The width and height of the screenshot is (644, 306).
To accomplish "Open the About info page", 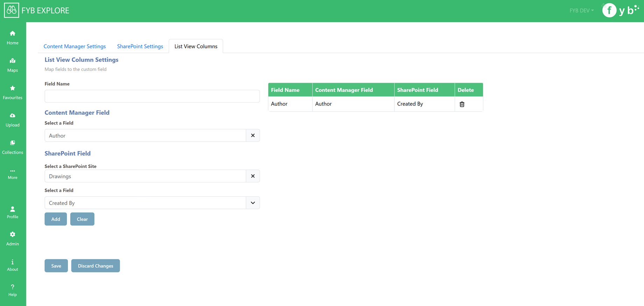I will point(13,265).
